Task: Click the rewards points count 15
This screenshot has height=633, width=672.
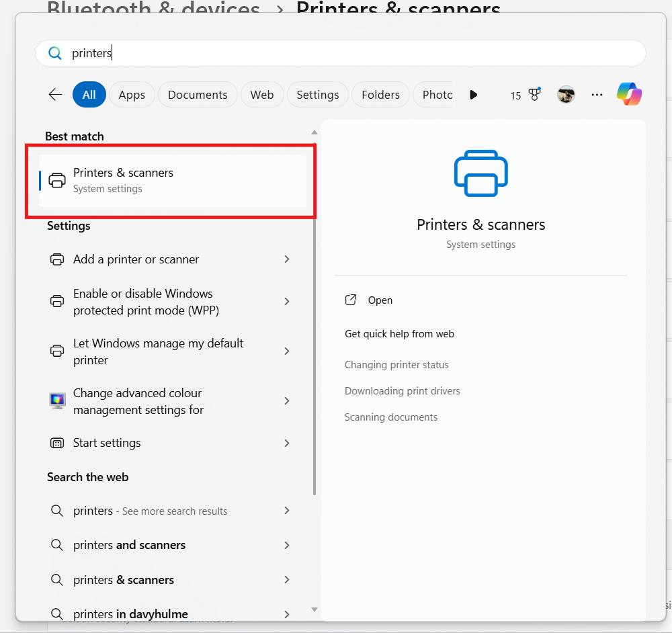Action: pos(515,95)
